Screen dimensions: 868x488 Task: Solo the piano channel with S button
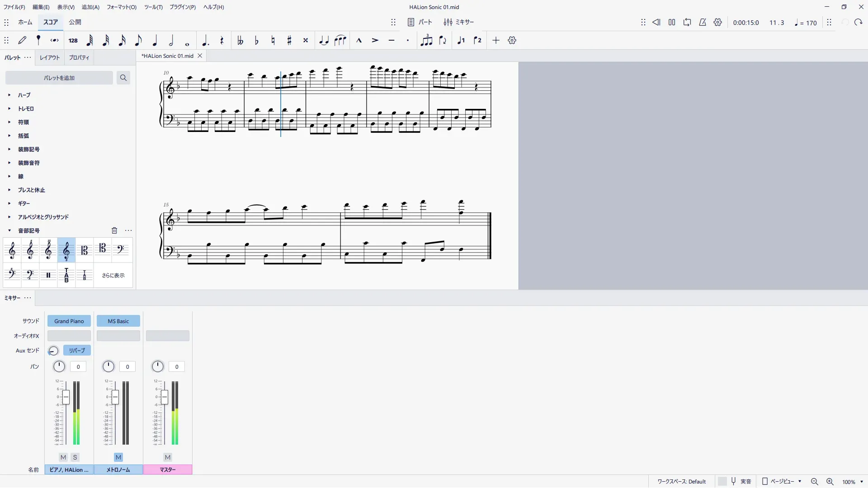click(75, 457)
